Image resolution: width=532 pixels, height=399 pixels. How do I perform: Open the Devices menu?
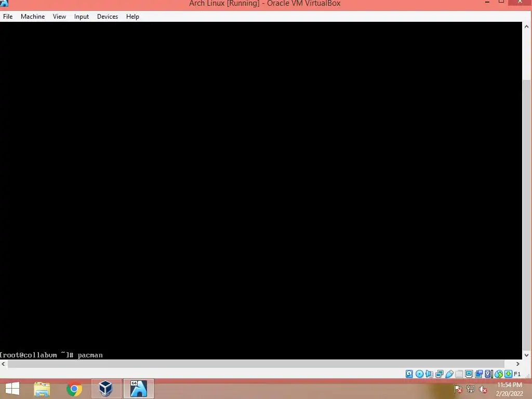(x=108, y=17)
